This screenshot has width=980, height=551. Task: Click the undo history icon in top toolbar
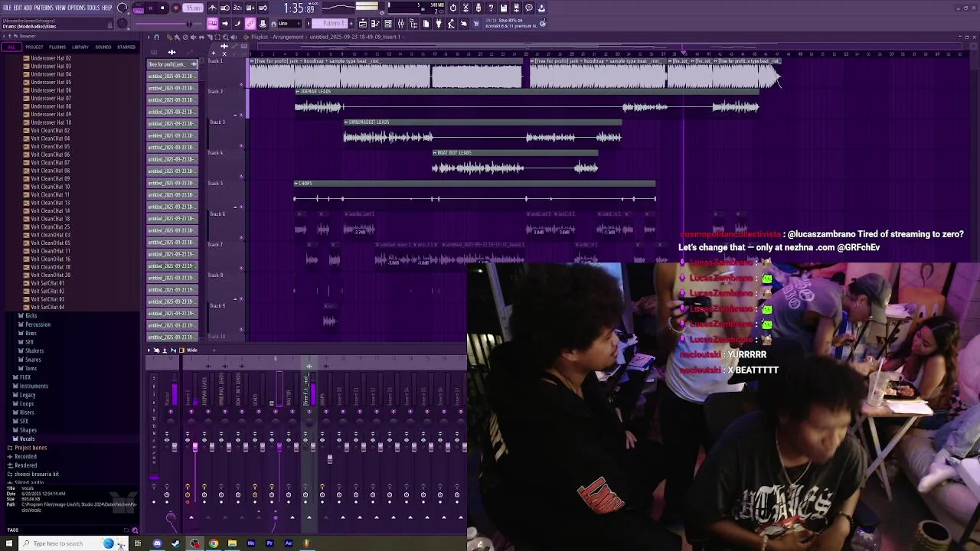453,8
